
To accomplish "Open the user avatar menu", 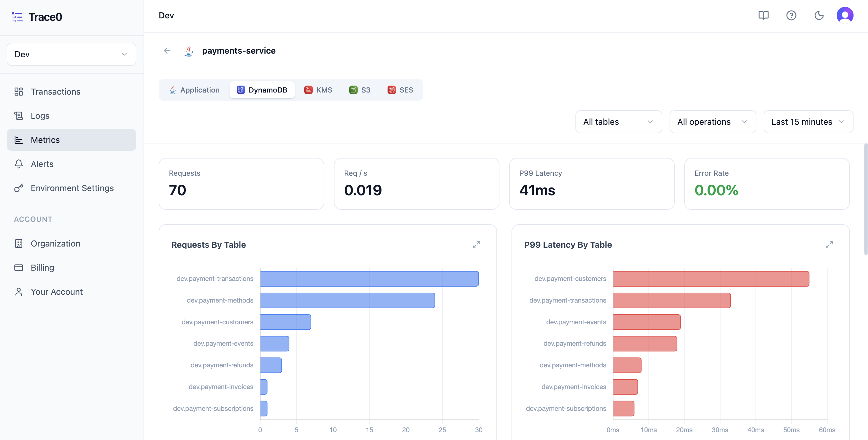I will [x=845, y=15].
